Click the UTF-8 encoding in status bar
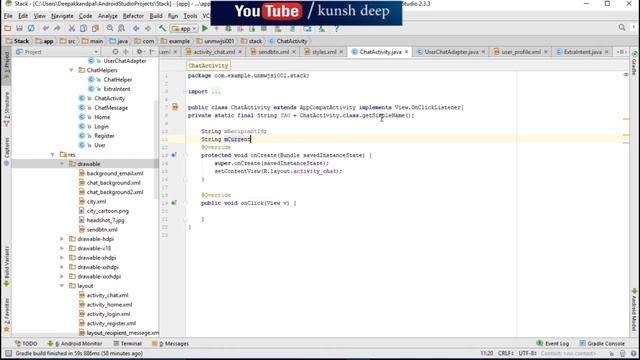640x360 pixels. pyautogui.click(x=527, y=353)
